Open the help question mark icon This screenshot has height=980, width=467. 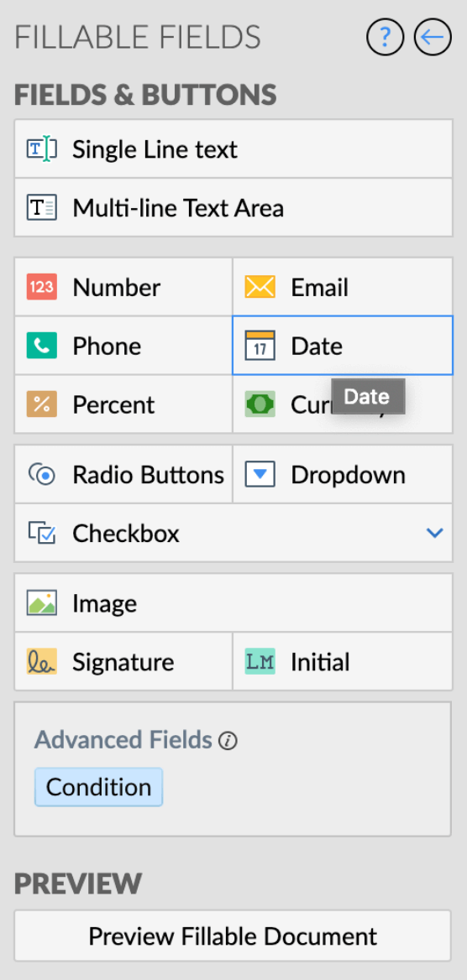(385, 38)
